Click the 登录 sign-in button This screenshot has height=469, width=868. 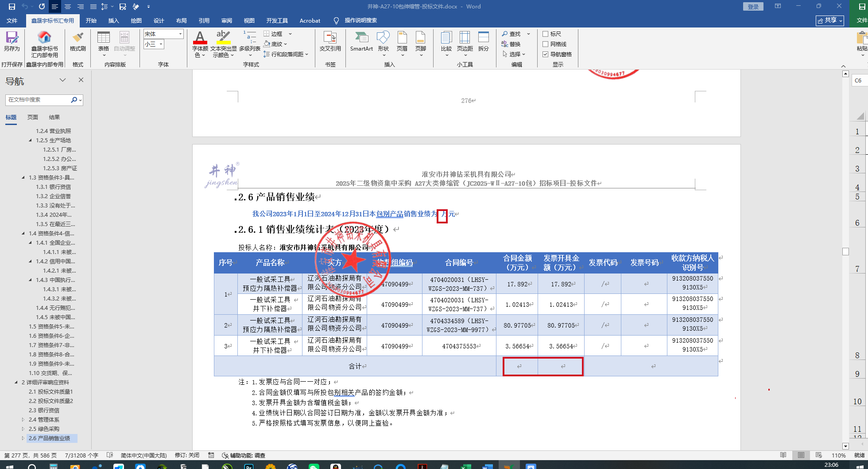click(753, 7)
